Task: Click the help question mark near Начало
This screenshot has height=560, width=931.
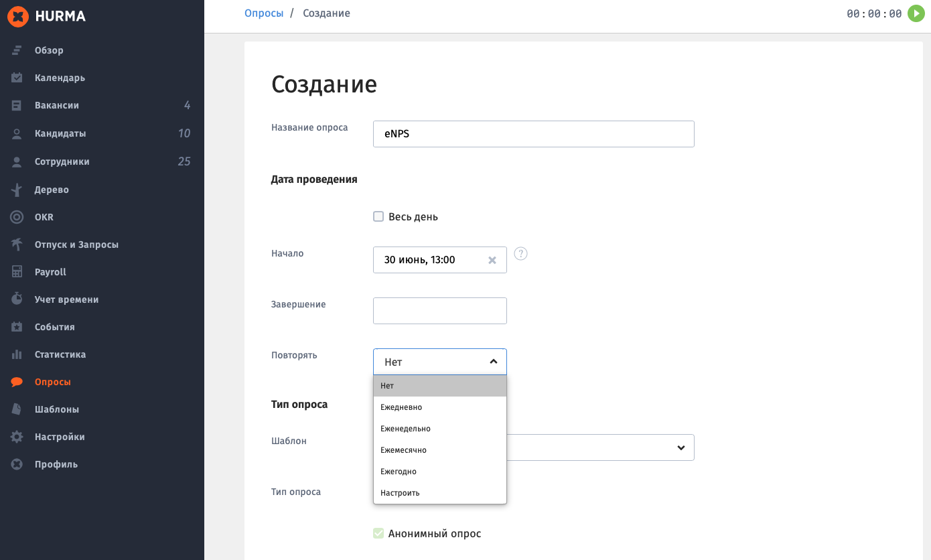Action: 521,253
